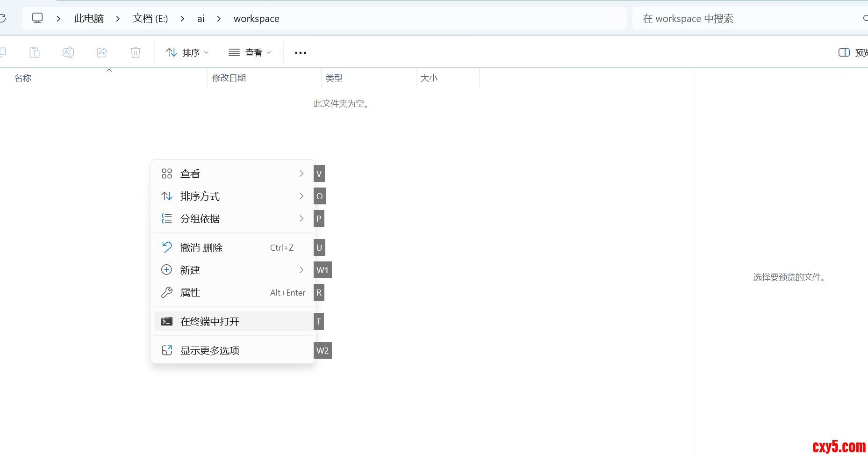This screenshot has height=456, width=868.
Task: Click the paste clipboard icon in toolbar
Action: click(x=35, y=52)
